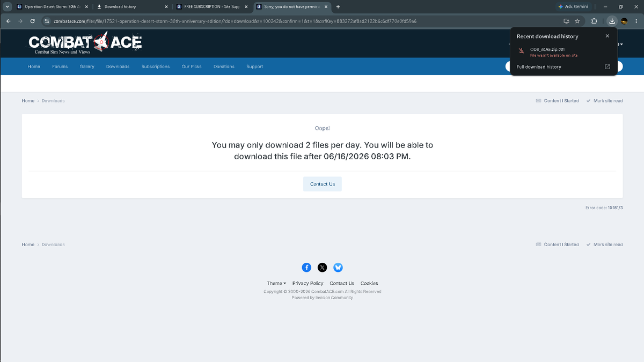Screen dimensions: 644x362
Task: Open top 'Content I Started' link
Action: [x=558, y=101]
